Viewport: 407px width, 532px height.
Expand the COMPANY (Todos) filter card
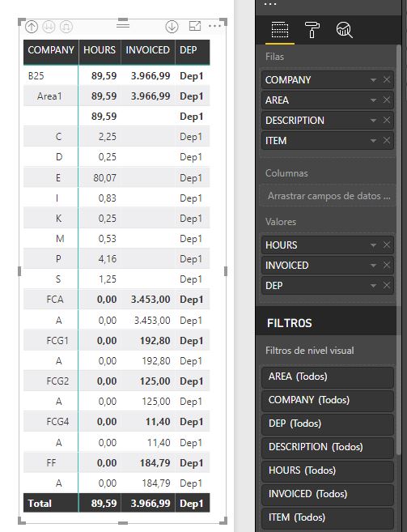tap(328, 400)
